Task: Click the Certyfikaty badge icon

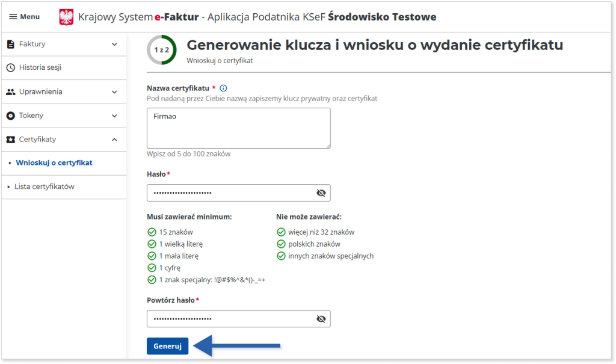Action: [10, 140]
